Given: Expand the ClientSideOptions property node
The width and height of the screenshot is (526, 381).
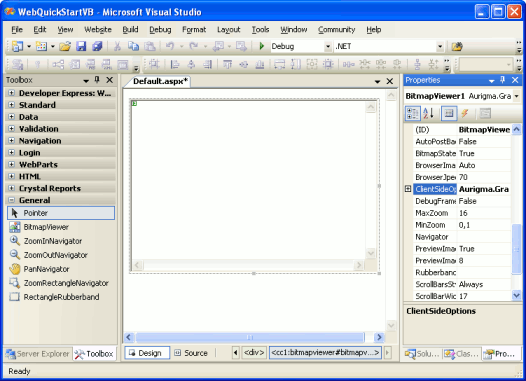Looking at the screenshot, I should [x=408, y=189].
